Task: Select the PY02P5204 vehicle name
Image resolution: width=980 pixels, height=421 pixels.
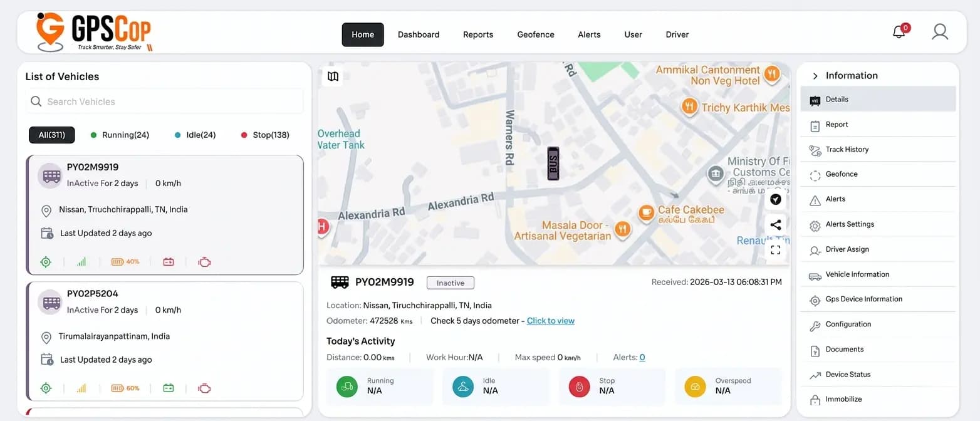Action: click(x=92, y=294)
